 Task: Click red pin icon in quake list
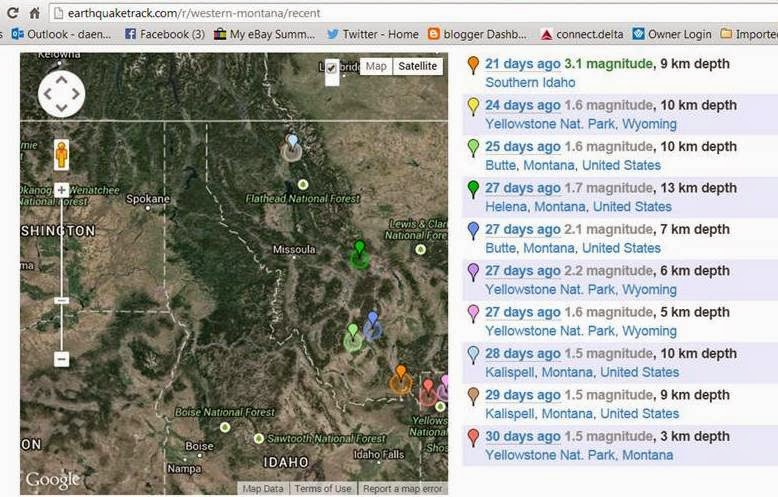(474, 437)
